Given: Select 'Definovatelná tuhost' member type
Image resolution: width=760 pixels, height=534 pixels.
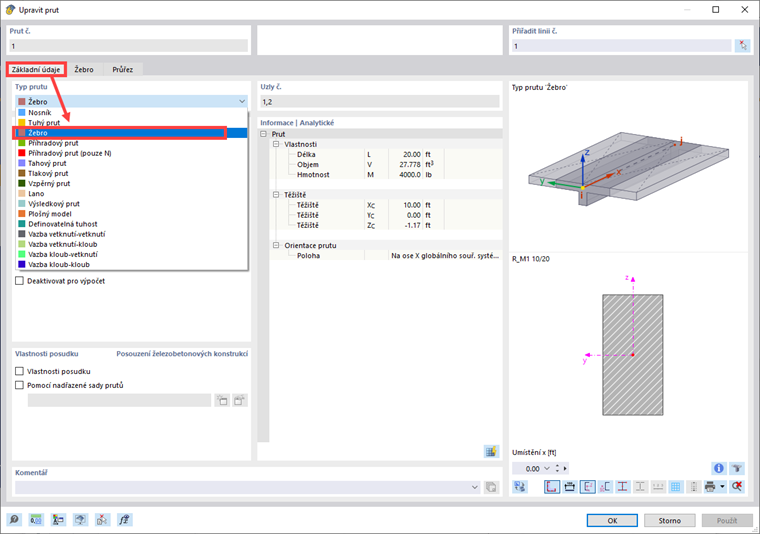Looking at the screenshot, I should coord(131,224).
